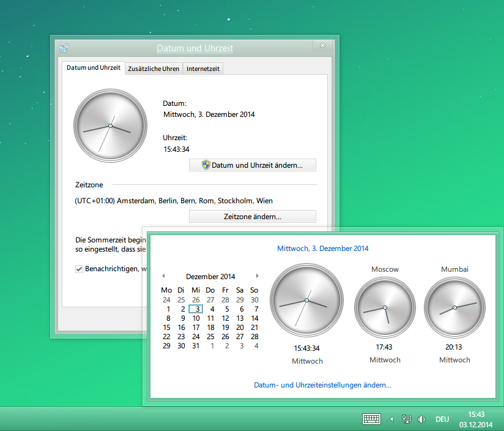Viewport: 504px width, 431px height.
Task: Go to previous month in calendar
Action: 163,276
